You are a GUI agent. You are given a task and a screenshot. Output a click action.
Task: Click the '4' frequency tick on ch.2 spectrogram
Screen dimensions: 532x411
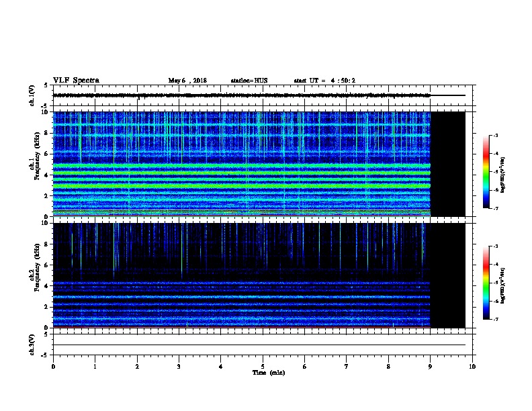pos(47,286)
